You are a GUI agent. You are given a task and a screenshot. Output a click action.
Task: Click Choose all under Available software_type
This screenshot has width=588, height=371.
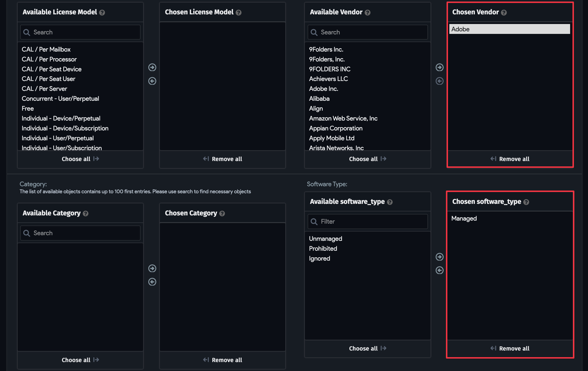[367, 349]
